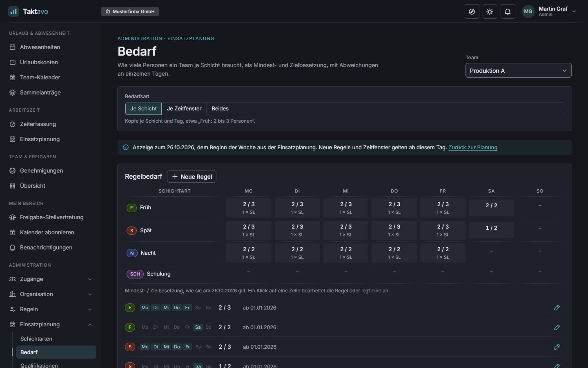Go to Kalender abonnieren
The height and width of the screenshot is (368, 588).
[x=51, y=232]
